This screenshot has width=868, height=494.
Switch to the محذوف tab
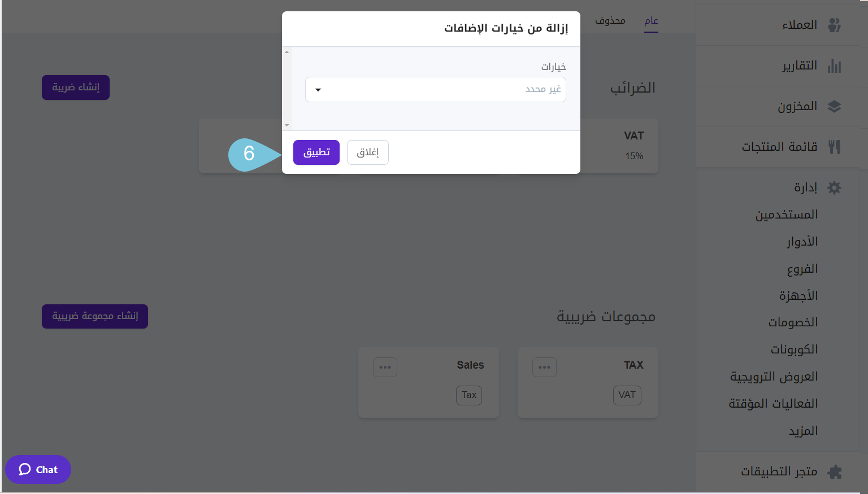[610, 20]
